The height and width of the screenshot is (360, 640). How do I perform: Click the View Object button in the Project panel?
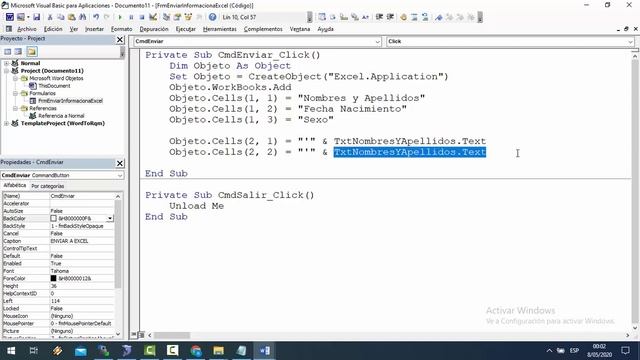[18, 51]
